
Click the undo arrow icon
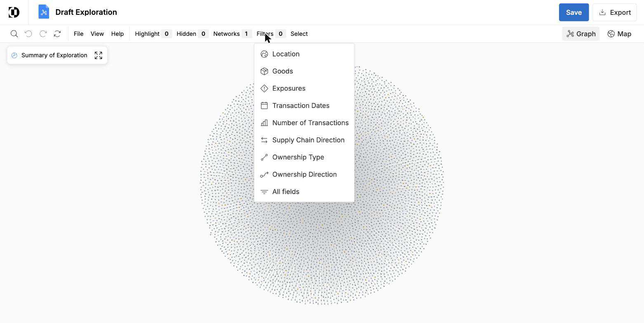click(x=28, y=34)
